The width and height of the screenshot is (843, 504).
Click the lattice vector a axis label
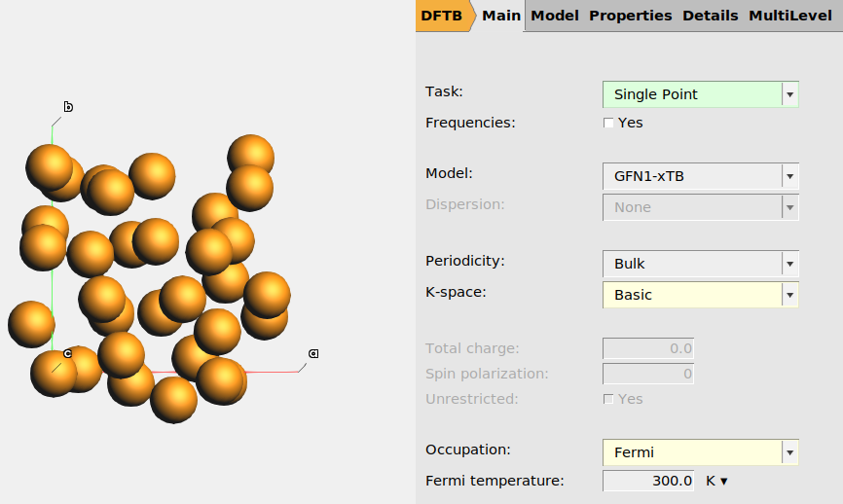(313, 353)
